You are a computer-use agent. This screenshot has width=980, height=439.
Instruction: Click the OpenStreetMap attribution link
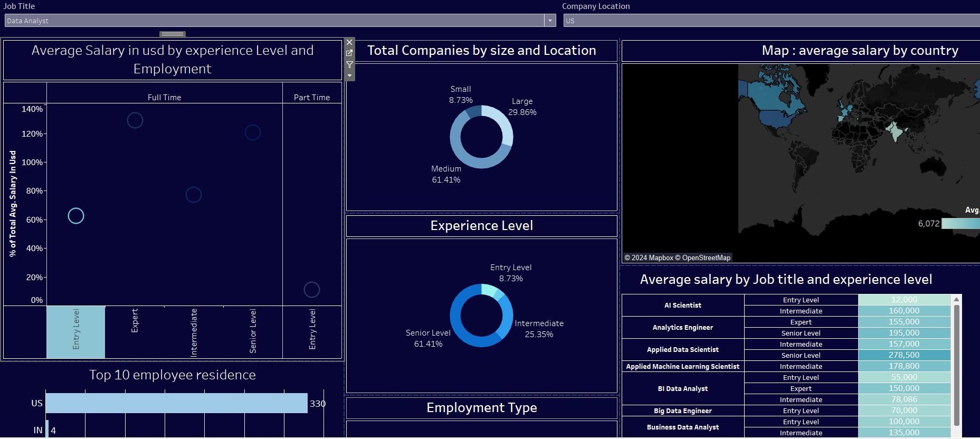coord(706,258)
